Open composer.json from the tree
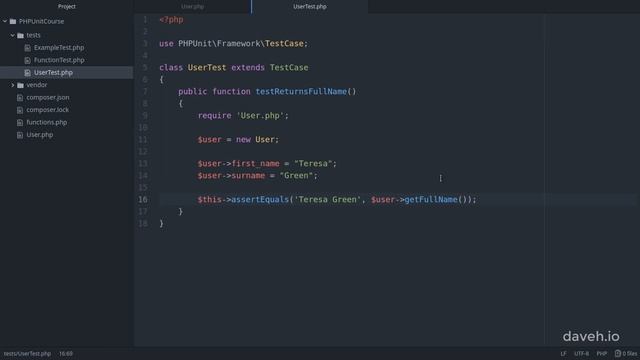Screen dimensions: 640x360 pyautogui.click(x=48, y=98)
